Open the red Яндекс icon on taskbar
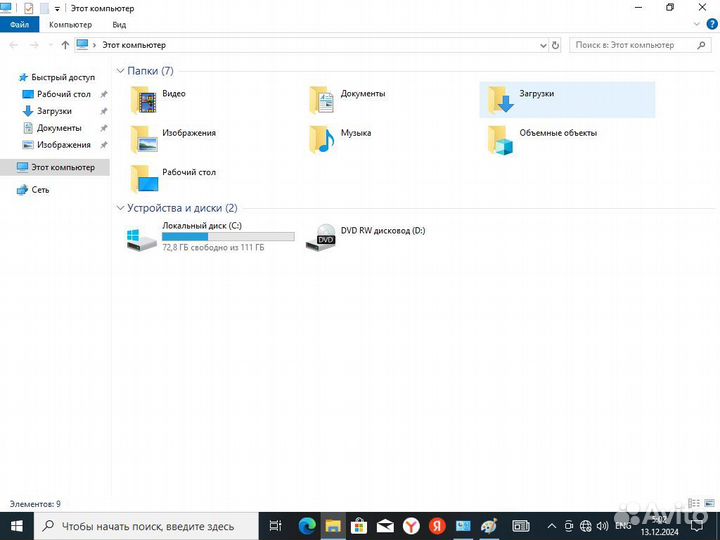The image size is (720, 540). 437,526
